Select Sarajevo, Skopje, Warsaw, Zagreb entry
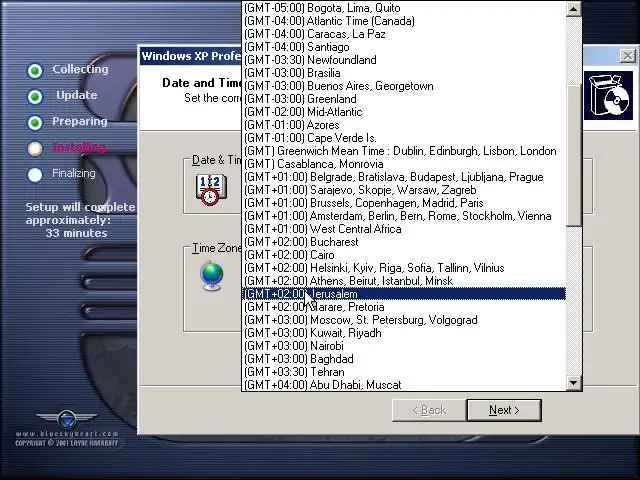Screen dimensions: 640x480 click(404, 190)
